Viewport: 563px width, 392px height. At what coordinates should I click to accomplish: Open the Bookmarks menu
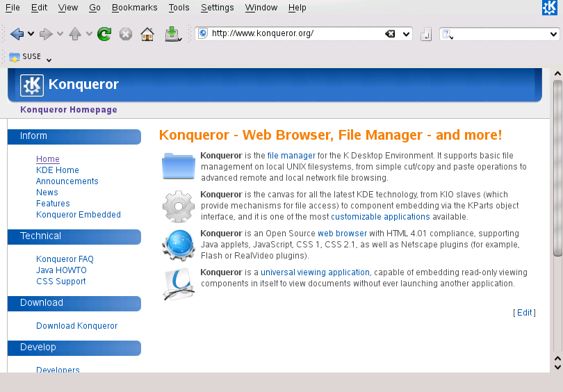click(134, 8)
